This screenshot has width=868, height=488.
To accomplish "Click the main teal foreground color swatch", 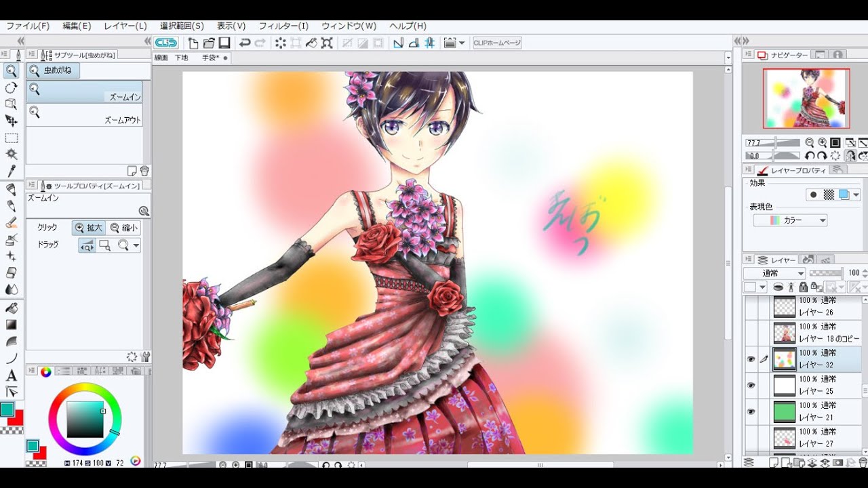I will click(7, 409).
